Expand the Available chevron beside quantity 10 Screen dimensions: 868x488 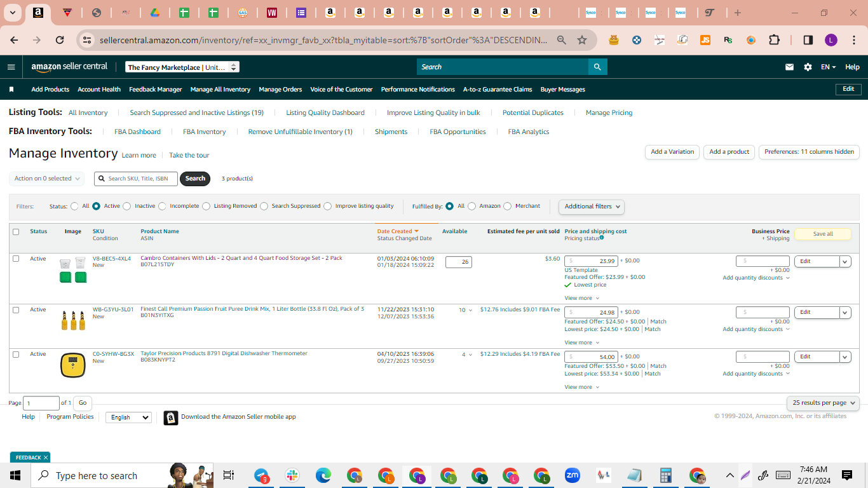[470, 310]
